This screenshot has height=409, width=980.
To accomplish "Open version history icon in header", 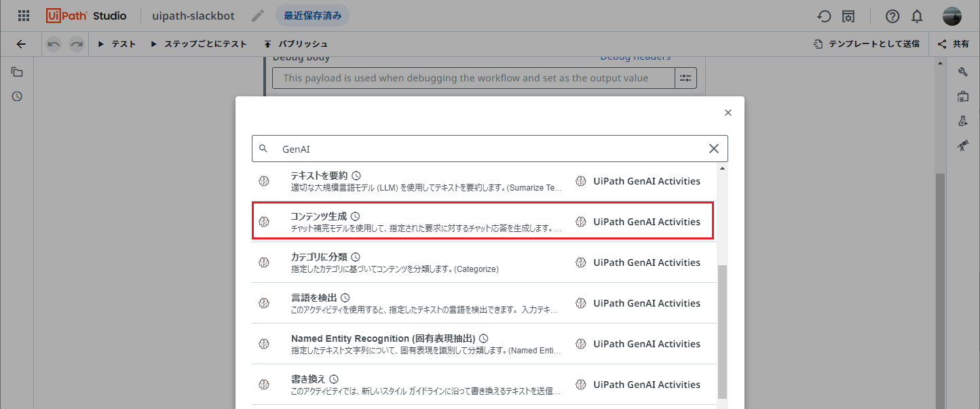I will 824,16.
